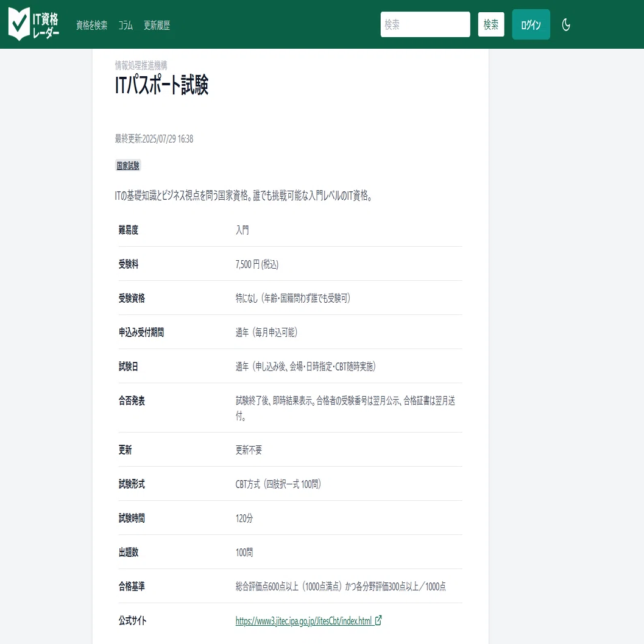This screenshot has height=644, width=644.
Task: Click the 合格基準 row label
Action: (x=132, y=586)
